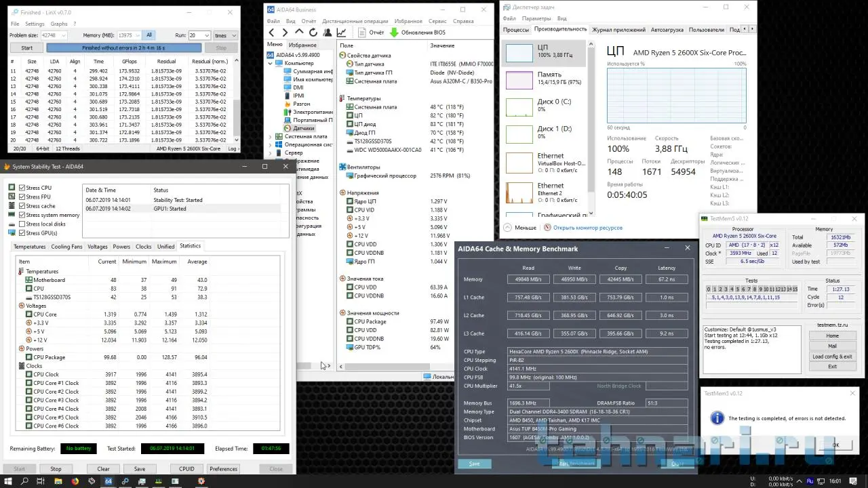Open the Файл menu in AIDA64
This screenshot has height=488, width=868.
point(273,21)
